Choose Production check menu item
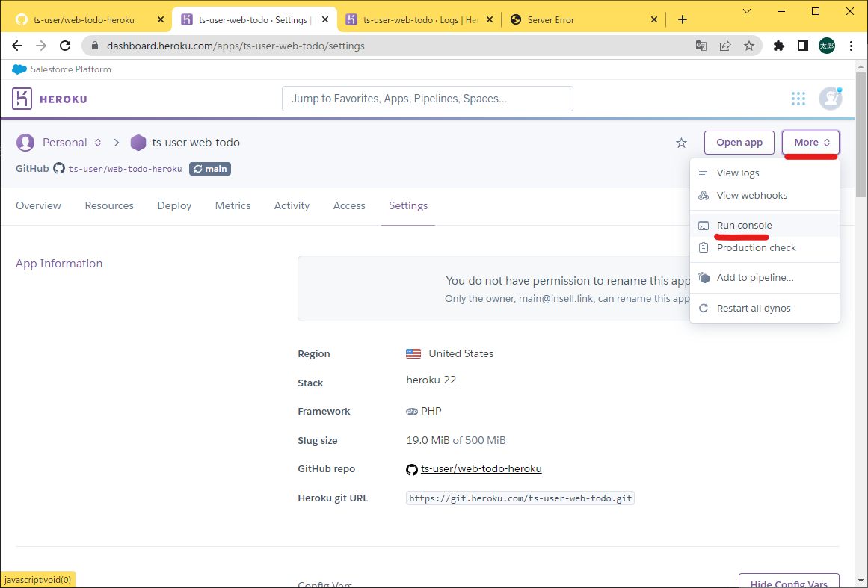The width and height of the screenshot is (868, 588). click(x=765, y=248)
